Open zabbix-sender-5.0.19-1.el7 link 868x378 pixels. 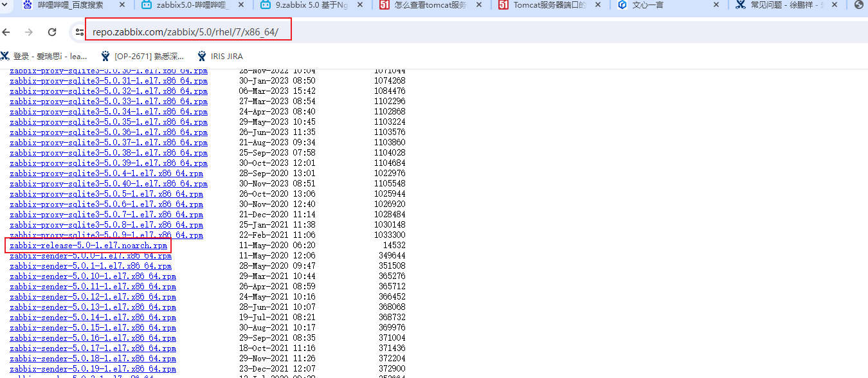(93, 369)
